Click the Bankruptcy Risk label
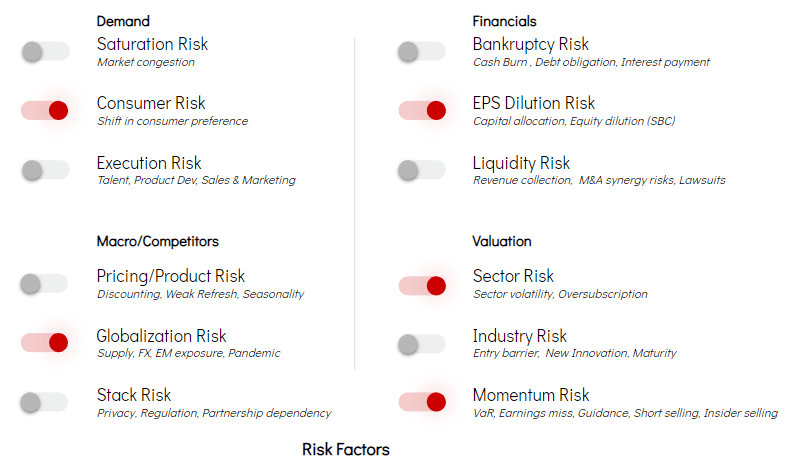This screenshot has height=475, width=796. tap(530, 45)
